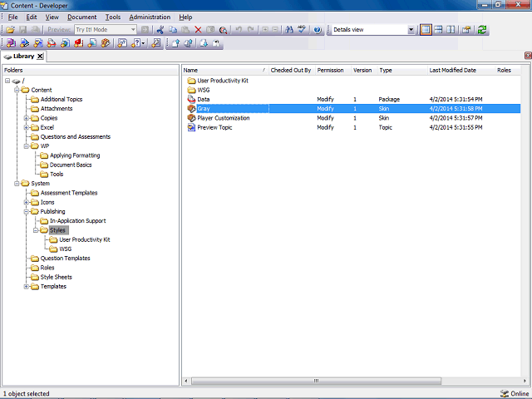The image size is (532, 399).
Task: Open the Document menu
Action: [81, 17]
